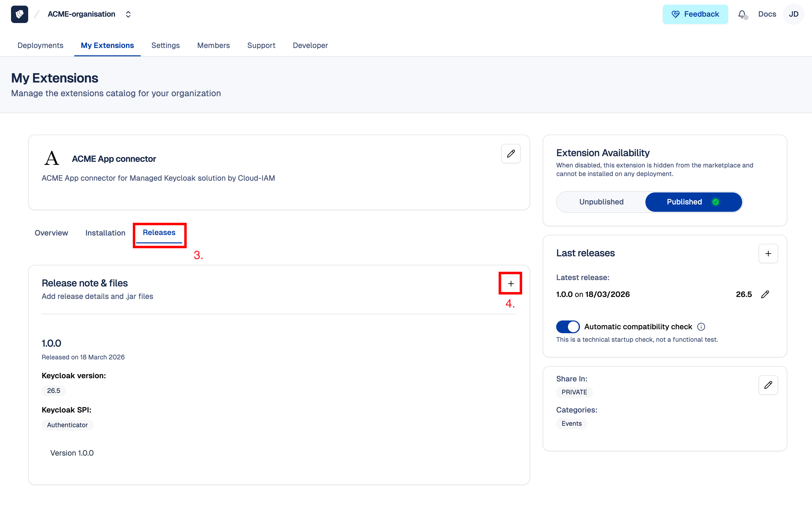Click the ACME App connector letter thumbnail
812x519 pixels.
[x=51, y=157]
